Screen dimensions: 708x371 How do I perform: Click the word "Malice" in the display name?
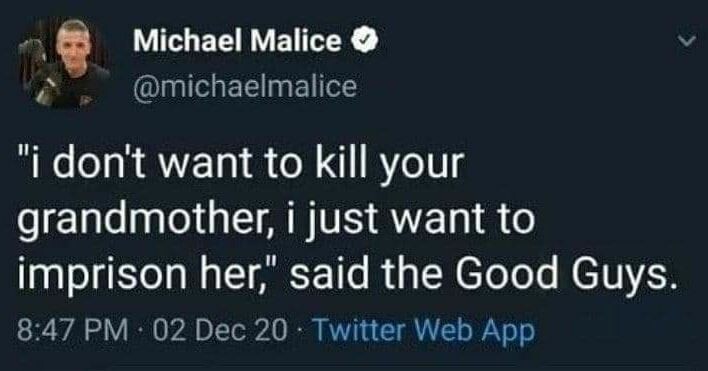coord(296,42)
